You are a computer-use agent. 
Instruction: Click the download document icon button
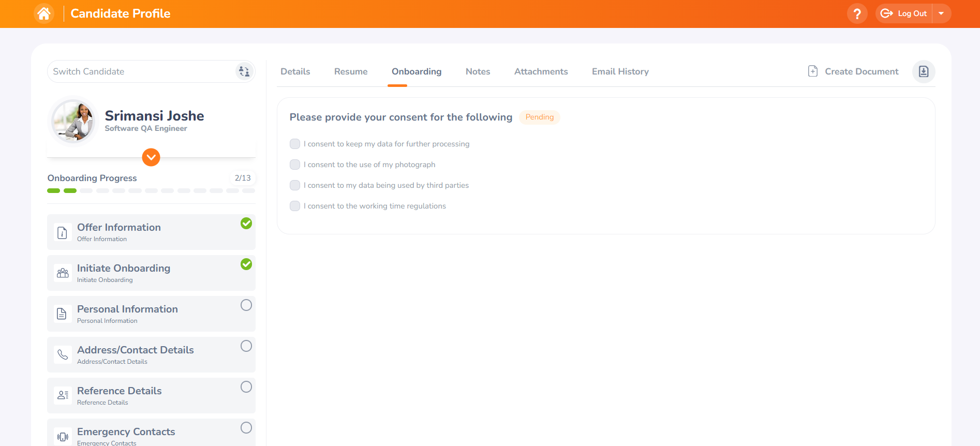pos(923,71)
